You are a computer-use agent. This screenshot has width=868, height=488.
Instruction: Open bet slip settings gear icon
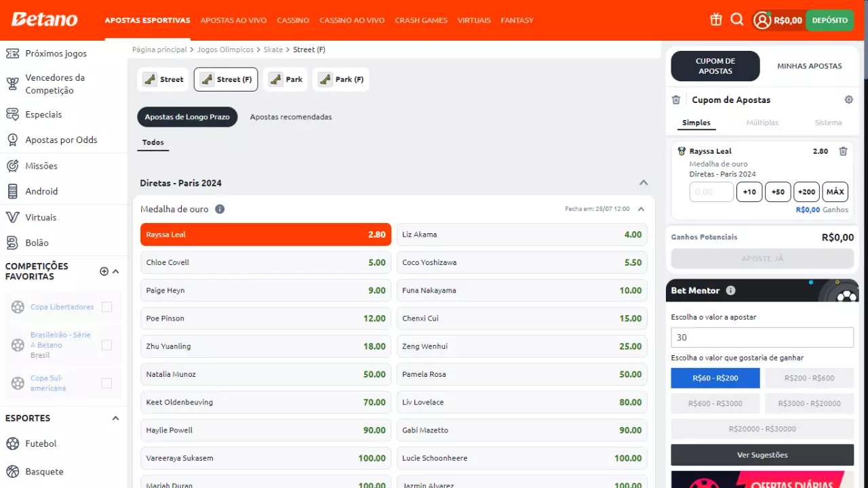coord(848,100)
